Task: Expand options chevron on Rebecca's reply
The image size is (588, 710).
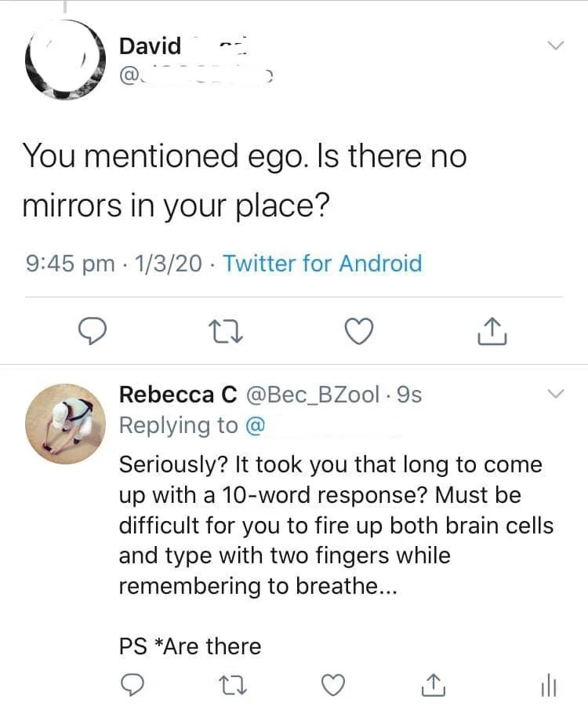Action: click(x=555, y=394)
